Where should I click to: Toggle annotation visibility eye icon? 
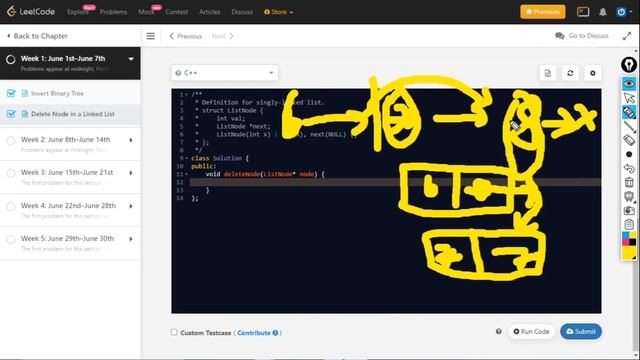(629, 84)
